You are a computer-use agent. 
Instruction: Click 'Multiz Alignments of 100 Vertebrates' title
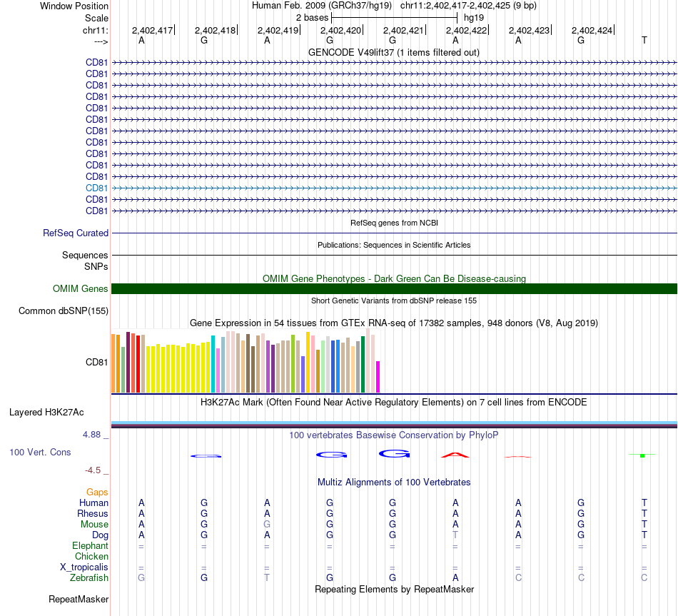394,483
